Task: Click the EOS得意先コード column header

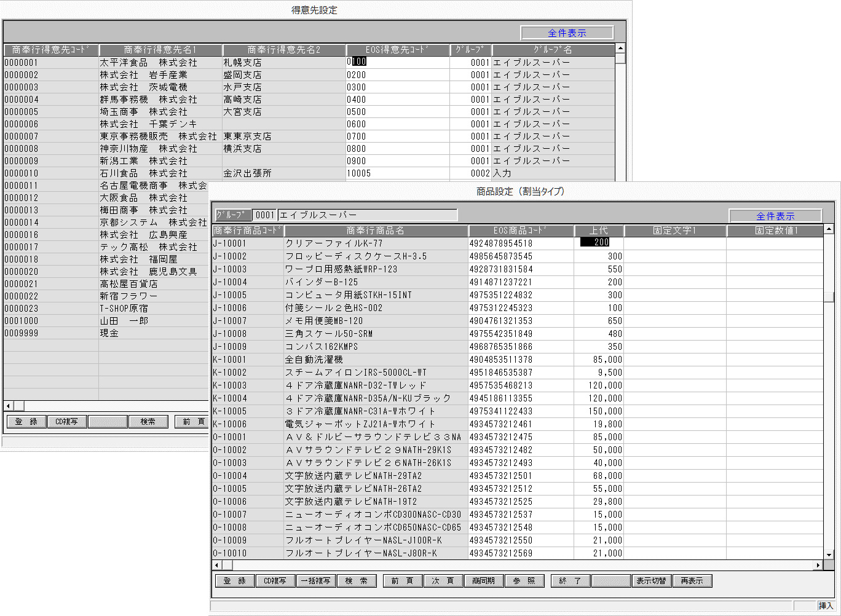Action: click(398, 50)
